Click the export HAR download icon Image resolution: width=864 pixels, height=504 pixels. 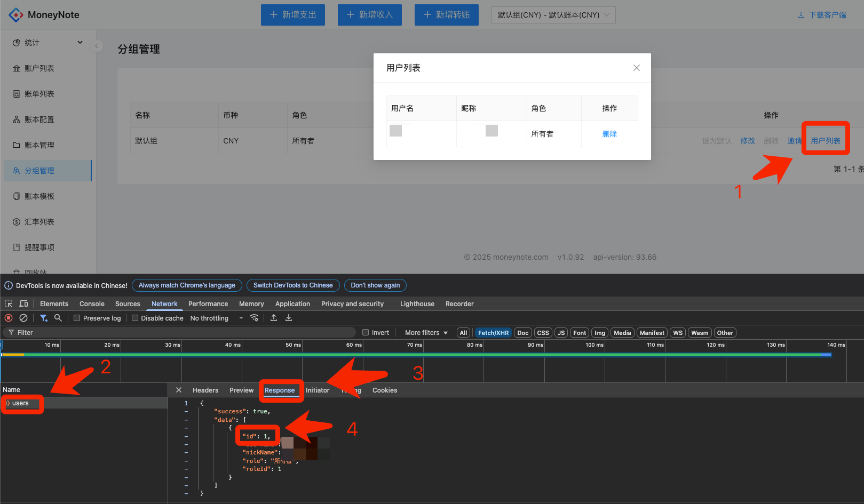289,318
